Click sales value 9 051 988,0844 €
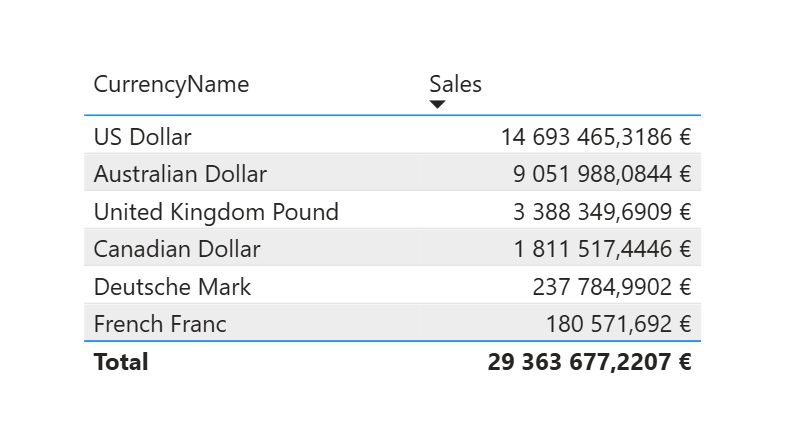 point(601,174)
